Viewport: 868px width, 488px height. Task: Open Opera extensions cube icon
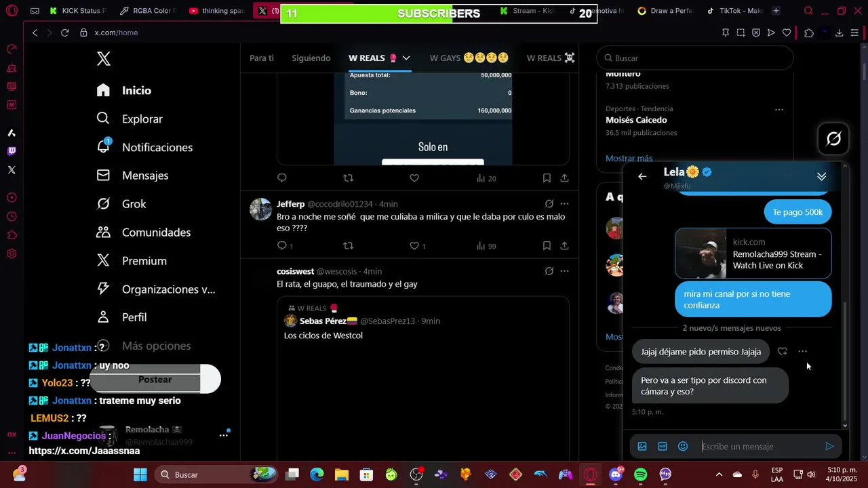(x=809, y=33)
